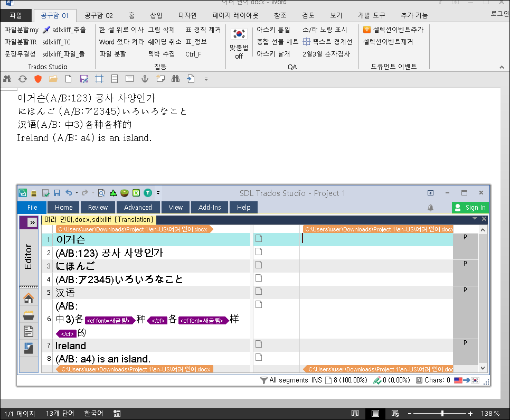Screen dimensions: 510x420
Task: Click the zoom in plus button
Action: pos(470,414)
